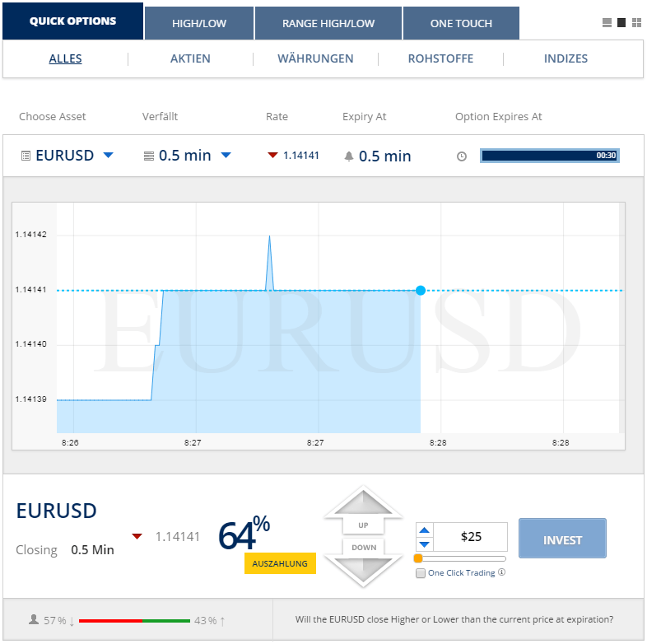647x644 pixels.
Task: Switch to the High/Low tab
Action: [199, 23]
